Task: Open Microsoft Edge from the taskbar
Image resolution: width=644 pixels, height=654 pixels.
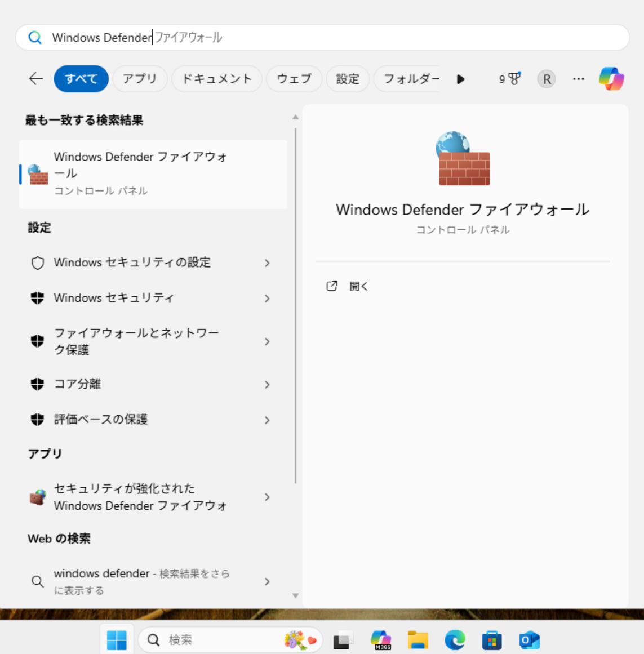Action: pyautogui.click(x=455, y=640)
